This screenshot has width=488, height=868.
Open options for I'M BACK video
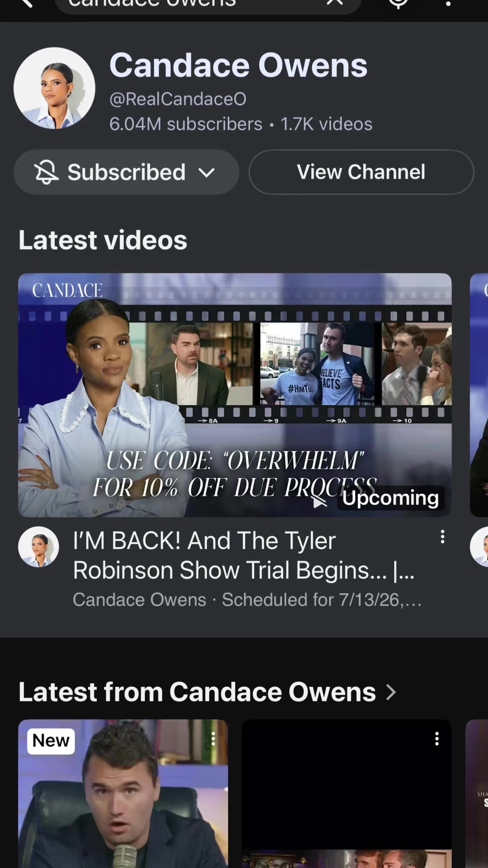(x=442, y=537)
